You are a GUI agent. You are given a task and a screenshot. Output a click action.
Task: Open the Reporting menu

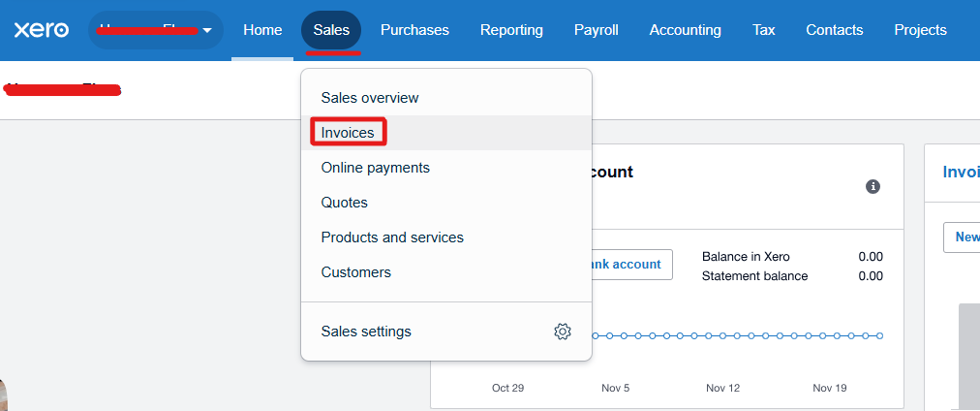[511, 30]
